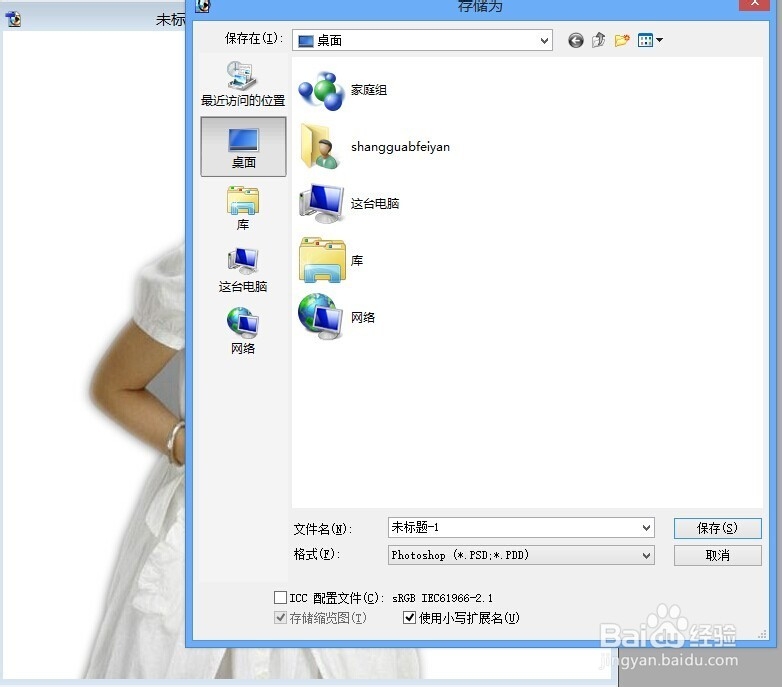Click the 保存(S) button

click(x=717, y=528)
